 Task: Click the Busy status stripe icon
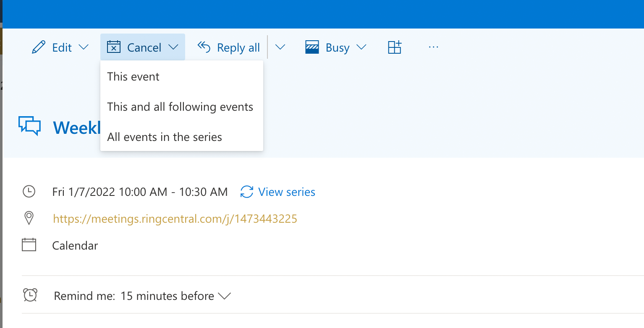(x=312, y=47)
